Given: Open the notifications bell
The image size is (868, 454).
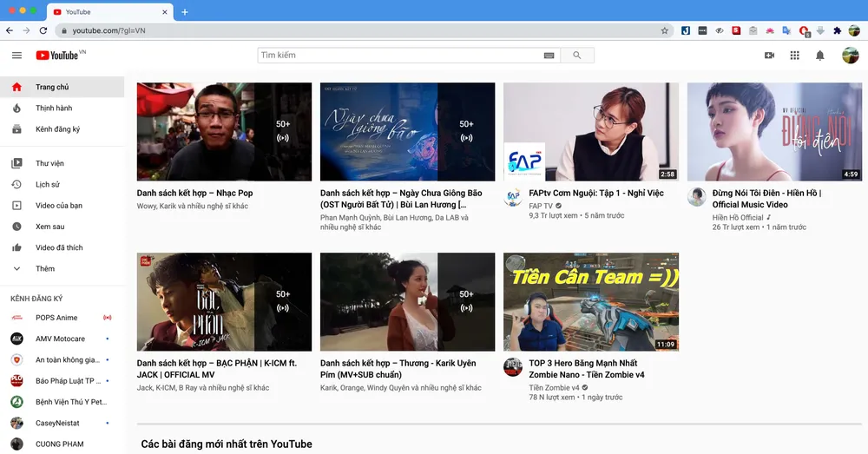Looking at the screenshot, I should [820, 56].
